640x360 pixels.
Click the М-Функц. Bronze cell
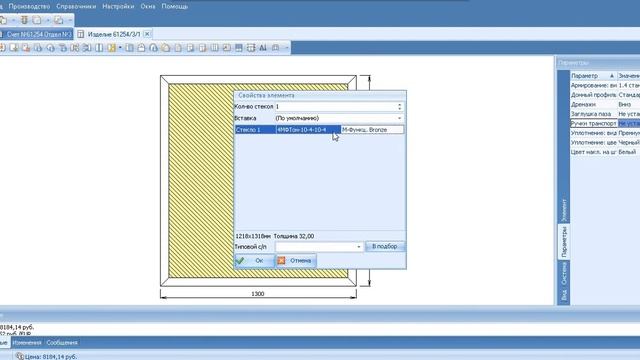pyautogui.click(x=372, y=130)
